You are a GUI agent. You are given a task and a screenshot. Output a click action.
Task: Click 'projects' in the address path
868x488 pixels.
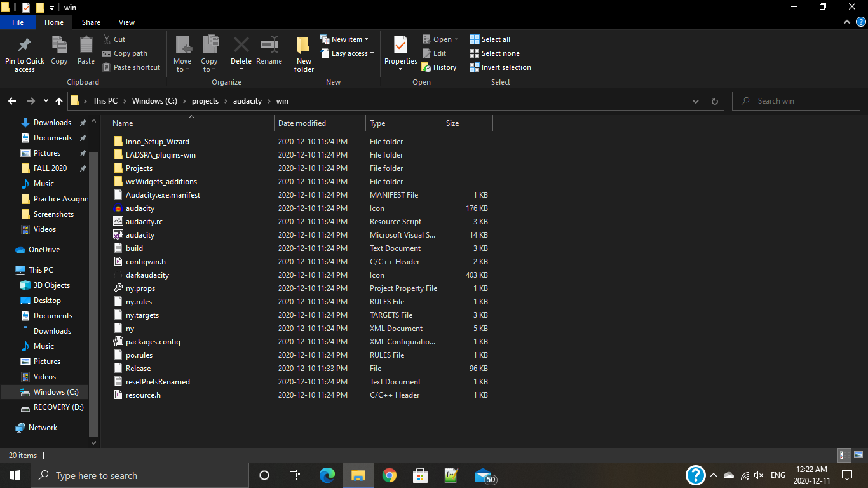[205, 101]
